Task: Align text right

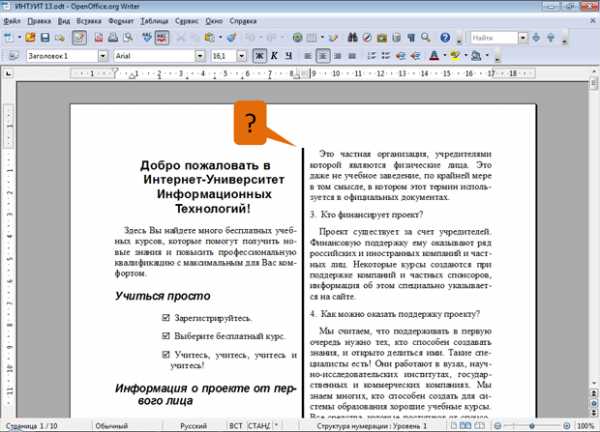Action: pyautogui.click(x=337, y=56)
